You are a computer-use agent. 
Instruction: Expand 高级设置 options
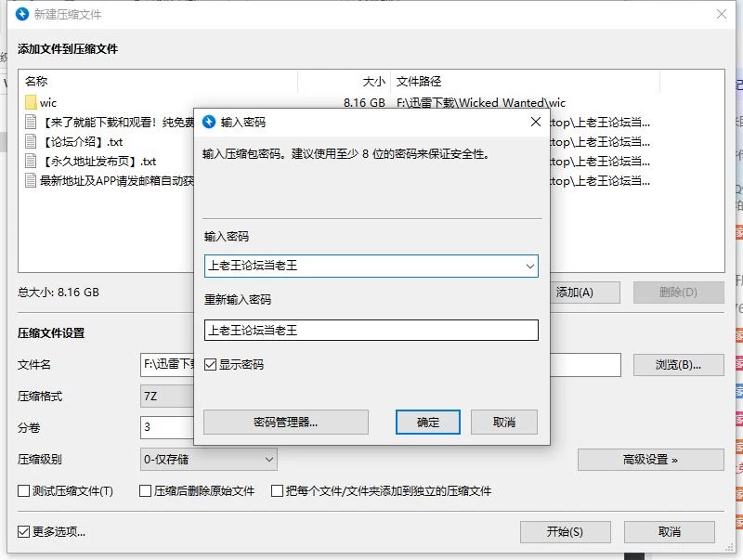pyautogui.click(x=651, y=460)
